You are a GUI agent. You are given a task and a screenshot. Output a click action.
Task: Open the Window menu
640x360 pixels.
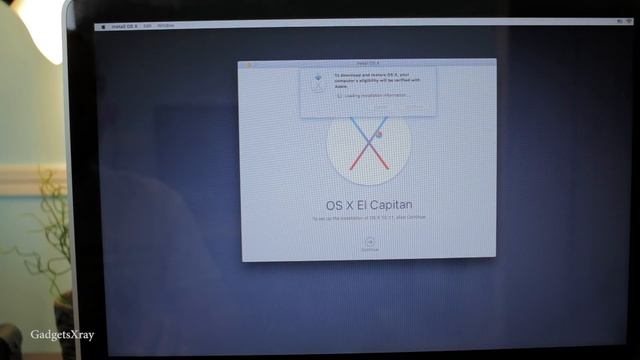[165, 26]
